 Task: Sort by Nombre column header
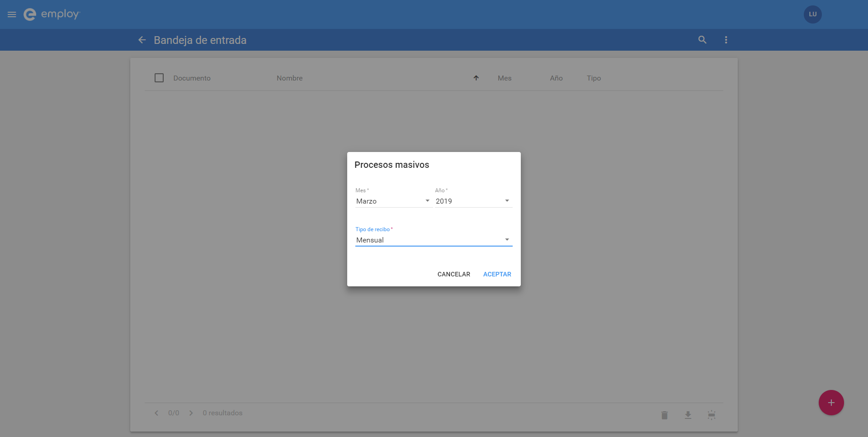(x=289, y=78)
